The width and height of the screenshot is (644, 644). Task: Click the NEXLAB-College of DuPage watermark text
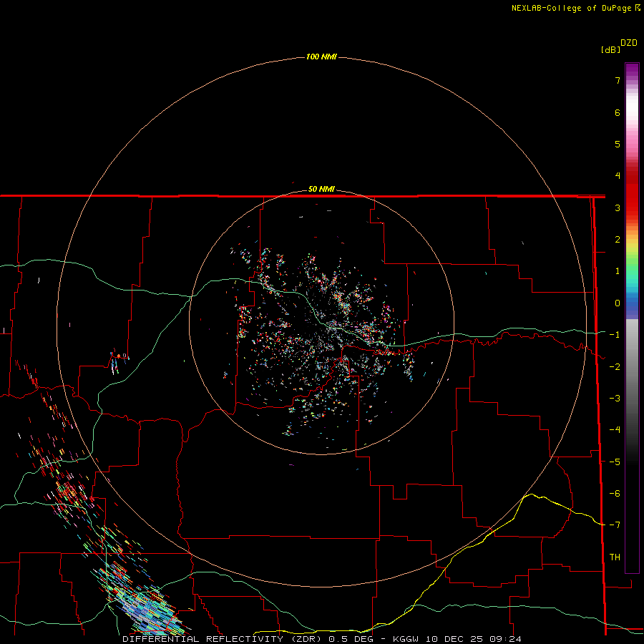tap(572, 8)
